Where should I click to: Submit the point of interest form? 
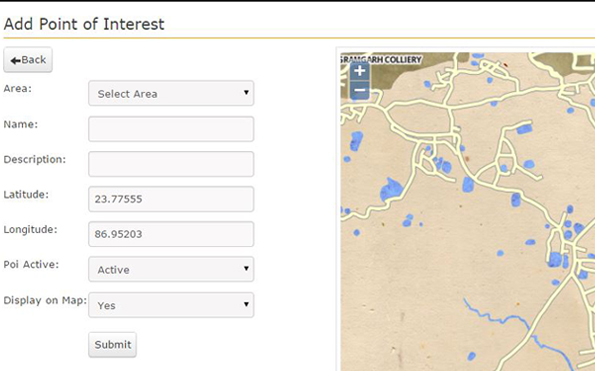[112, 344]
